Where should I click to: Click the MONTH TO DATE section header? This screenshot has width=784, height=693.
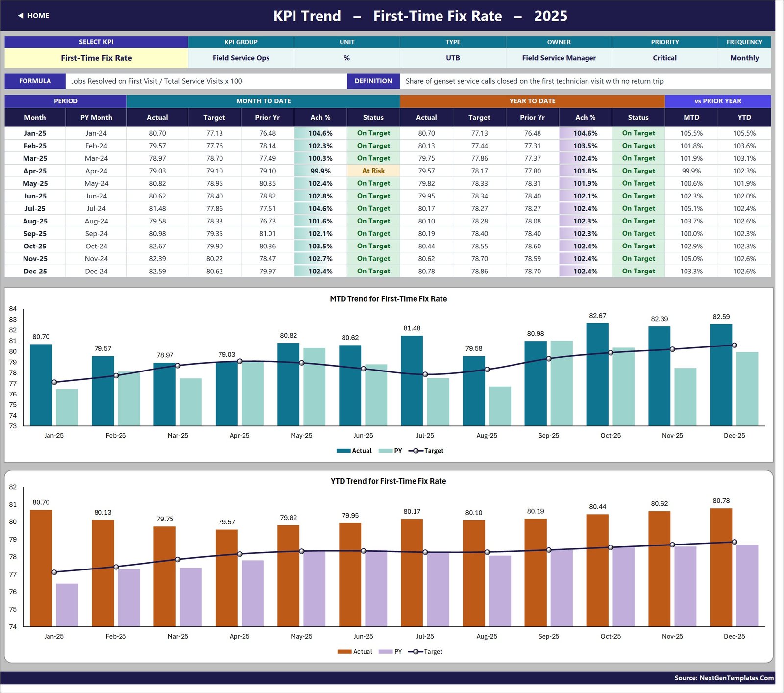pos(263,101)
